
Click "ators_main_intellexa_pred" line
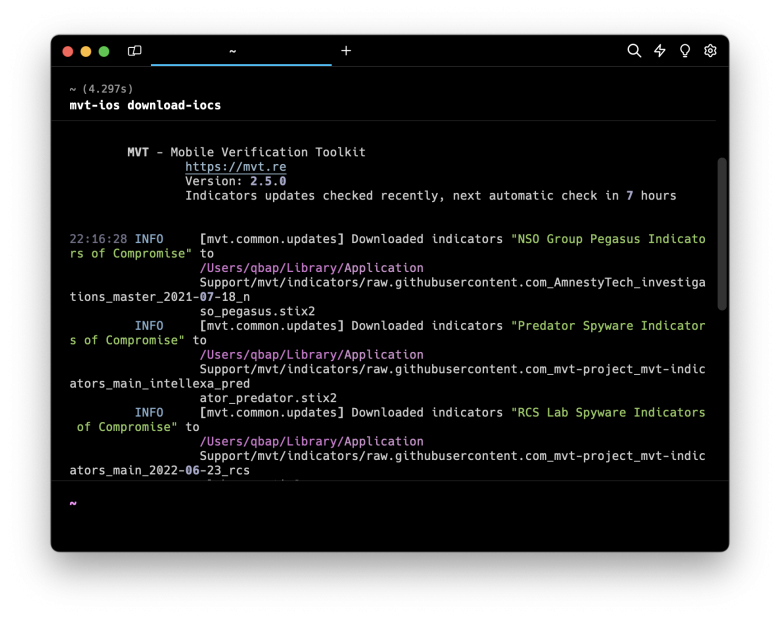160,384
